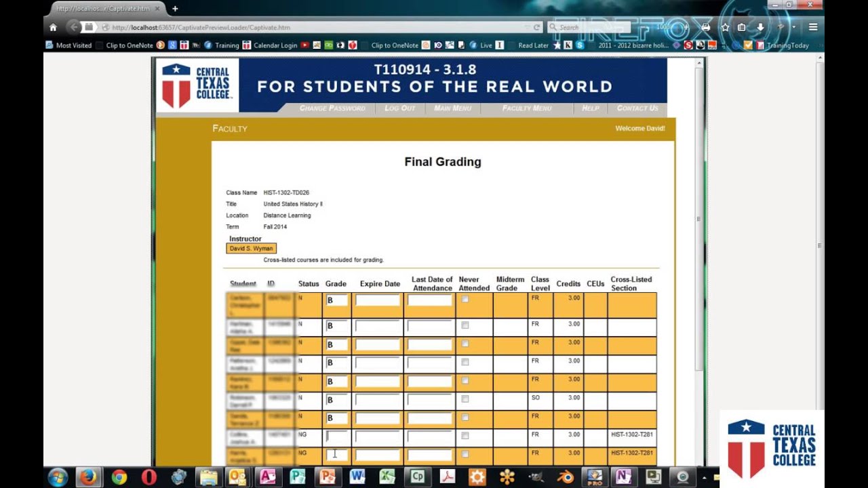Viewport: 868px width, 488px height.
Task: Click the David S. Wyman instructor button
Action: (251, 249)
